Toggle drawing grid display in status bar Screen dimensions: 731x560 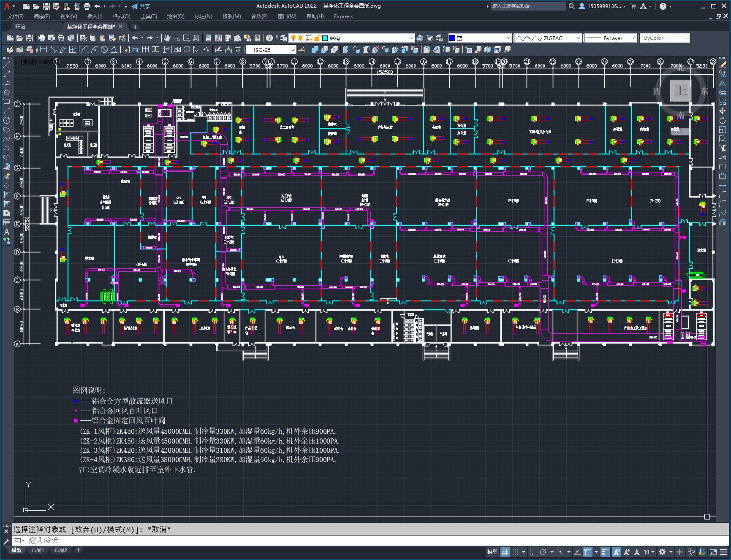pyautogui.click(x=505, y=552)
